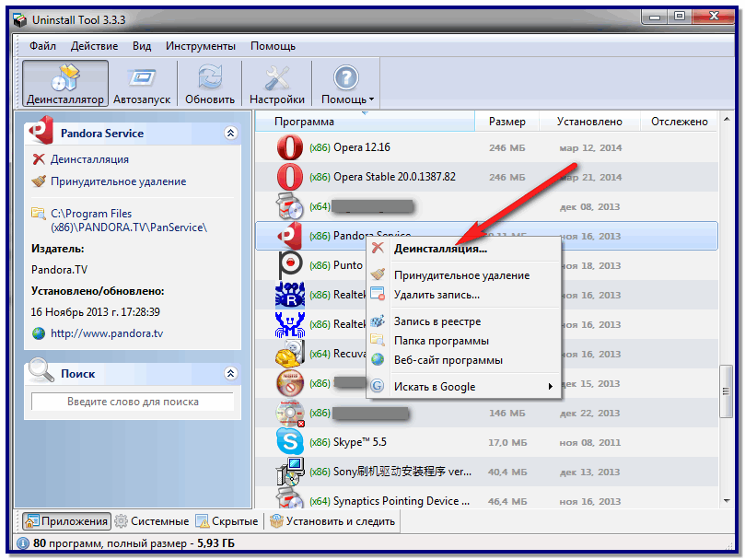This screenshot has width=745, height=560.
Task: Click Google icon beside Искать в Google
Action: 378,386
